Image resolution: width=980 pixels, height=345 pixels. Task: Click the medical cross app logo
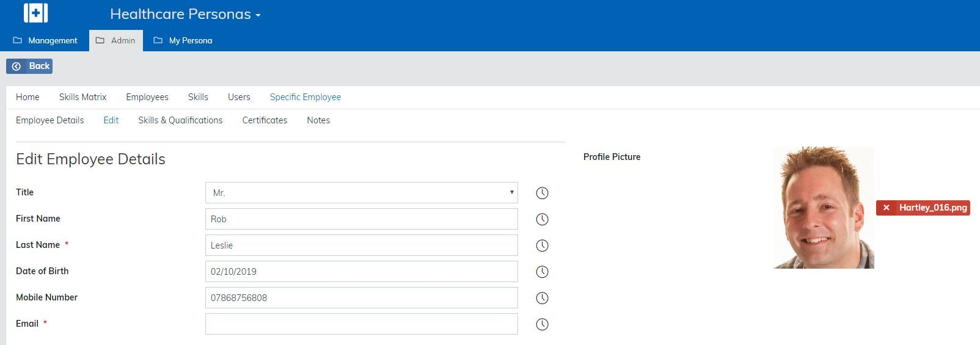tap(35, 13)
